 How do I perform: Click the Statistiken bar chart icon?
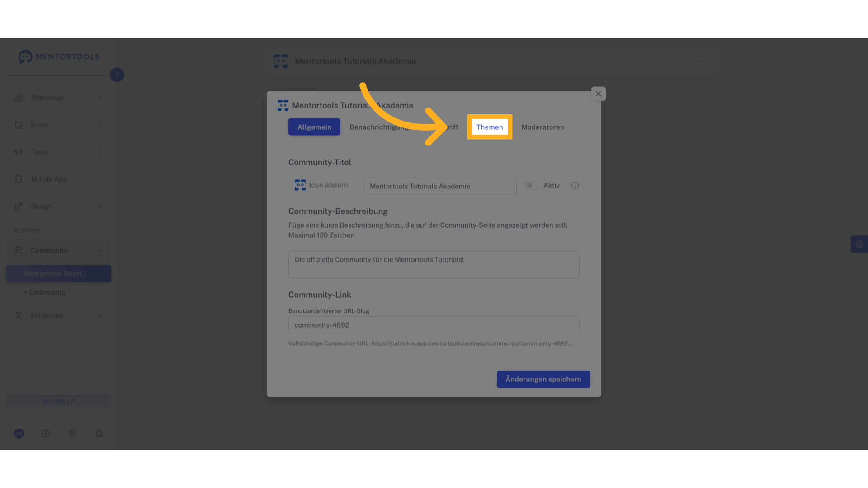click(x=19, y=98)
